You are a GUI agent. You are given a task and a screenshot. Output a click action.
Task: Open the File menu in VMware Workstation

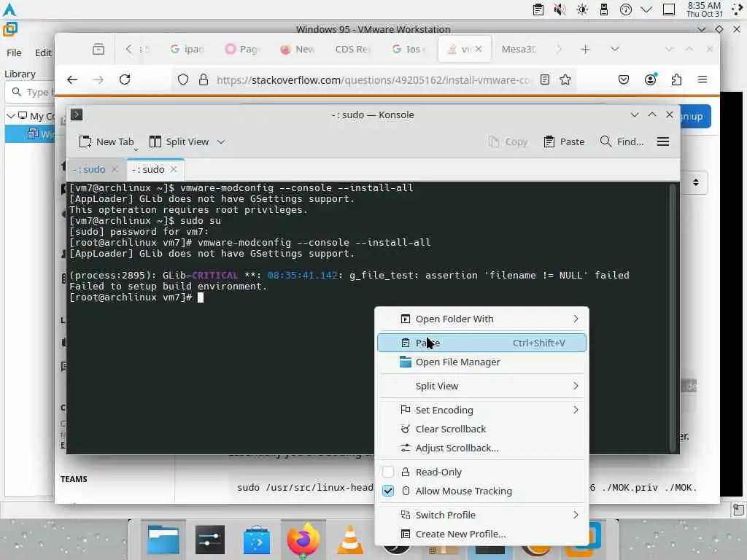click(14, 52)
